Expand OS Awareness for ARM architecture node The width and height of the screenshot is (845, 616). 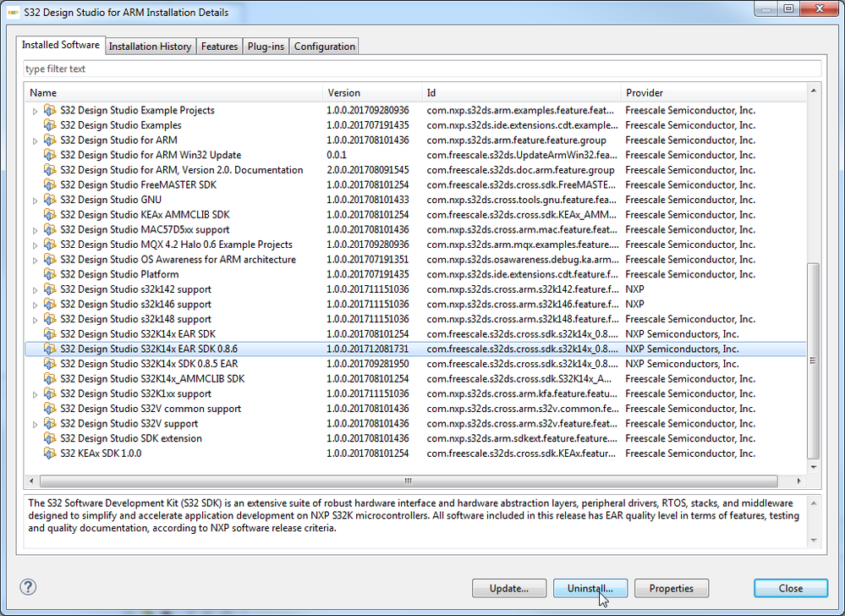pos(35,261)
